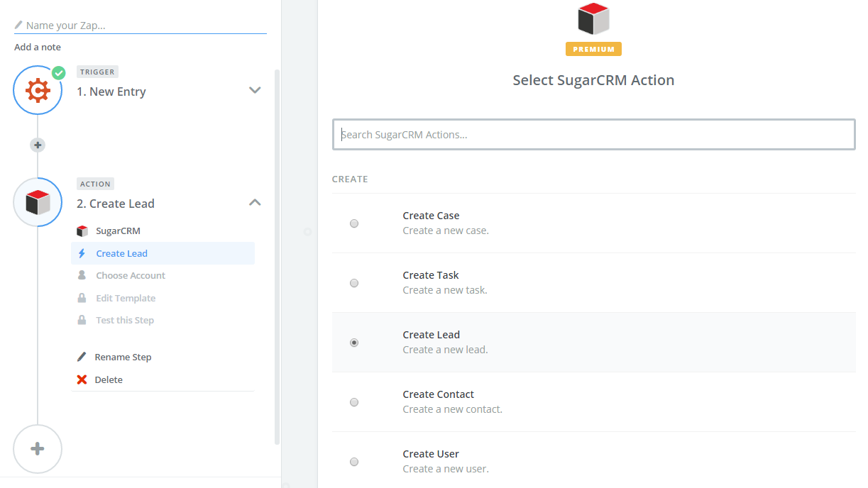Click the Search SugarCRM Actions field
Image resolution: width=868 pixels, height=488 pixels.
(x=593, y=134)
